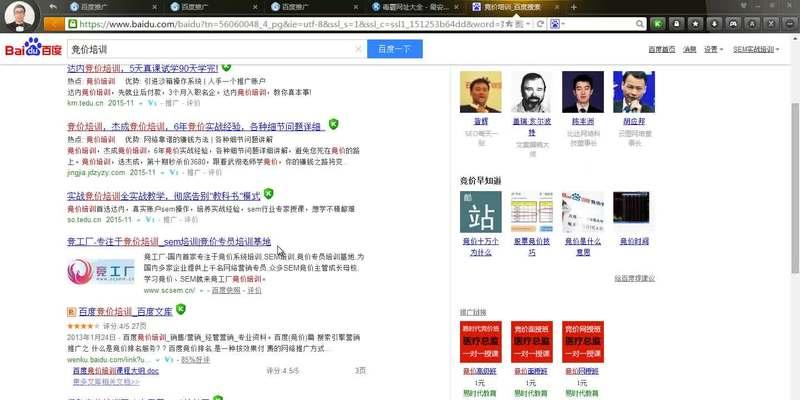Viewport: 800px width, 400px height.
Task: Expand the small arrow after www.scsem.cn/
Action: click(x=202, y=290)
